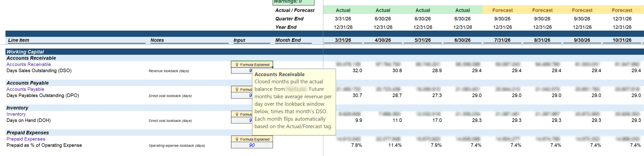This screenshot has width=644, height=156.
Task: Select the Actual / Forecast row label
Action: coord(295,10)
